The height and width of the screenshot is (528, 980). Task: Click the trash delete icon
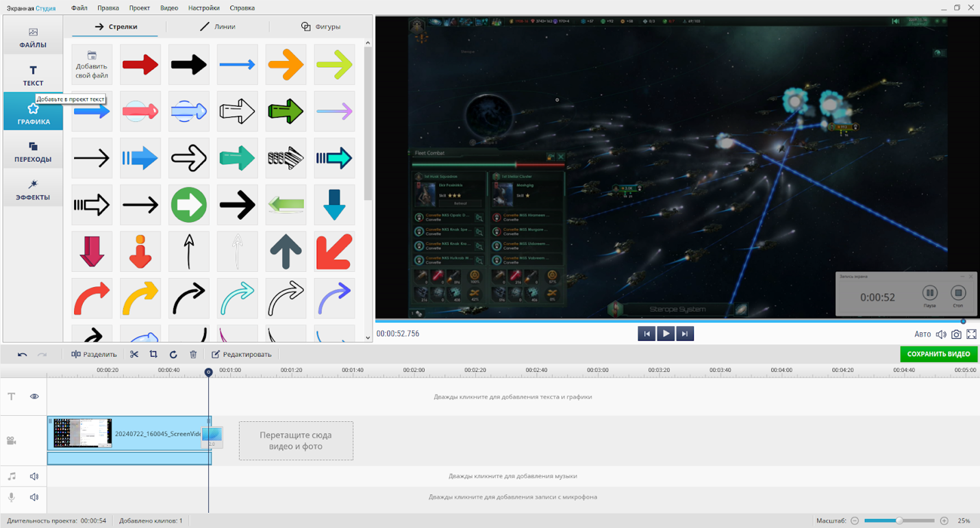(193, 354)
